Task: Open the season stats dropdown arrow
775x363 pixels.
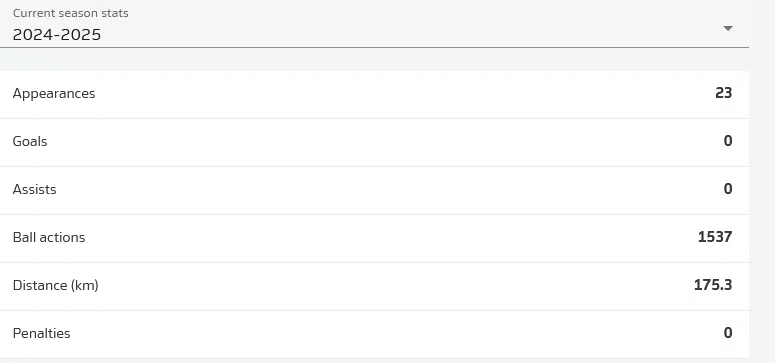Action: [728, 28]
